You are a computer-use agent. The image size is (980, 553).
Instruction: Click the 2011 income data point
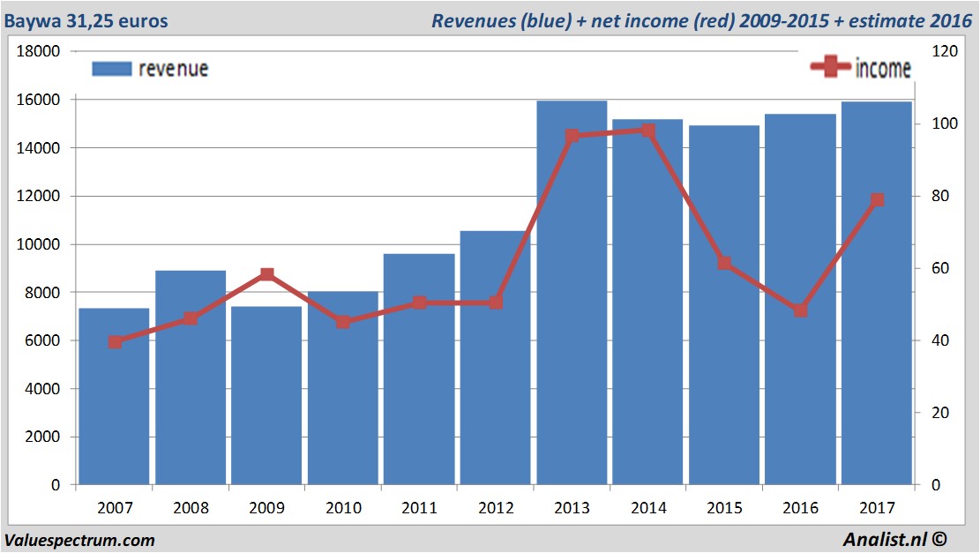(x=419, y=303)
